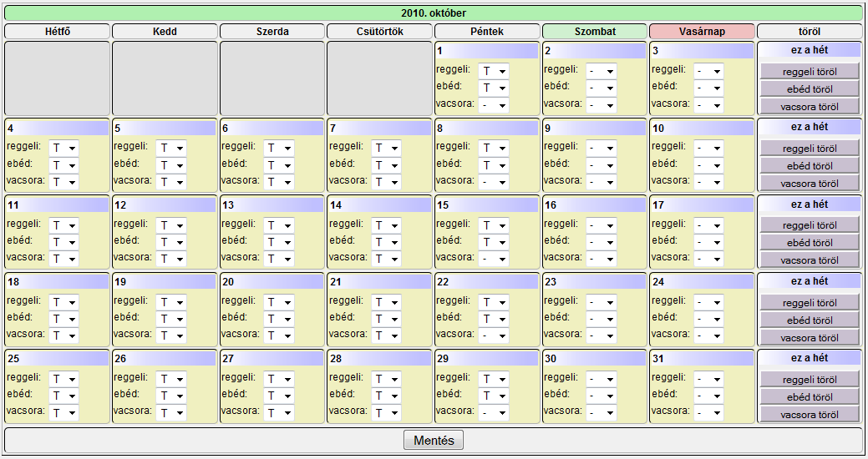The image size is (868, 459).
Task: Click reggeli töröl for the first week
Action: click(x=810, y=71)
